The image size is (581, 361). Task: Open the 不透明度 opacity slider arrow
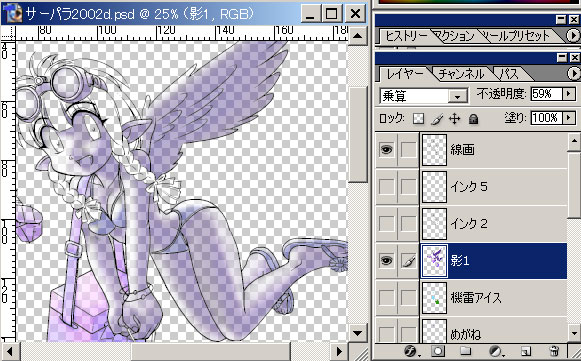[569, 94]
